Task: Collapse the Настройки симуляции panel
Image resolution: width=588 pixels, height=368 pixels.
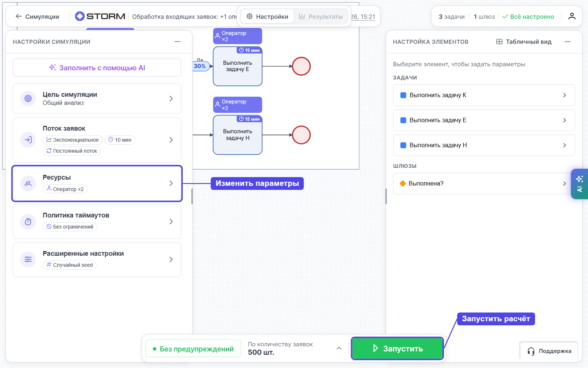Action: pos(178,42)
